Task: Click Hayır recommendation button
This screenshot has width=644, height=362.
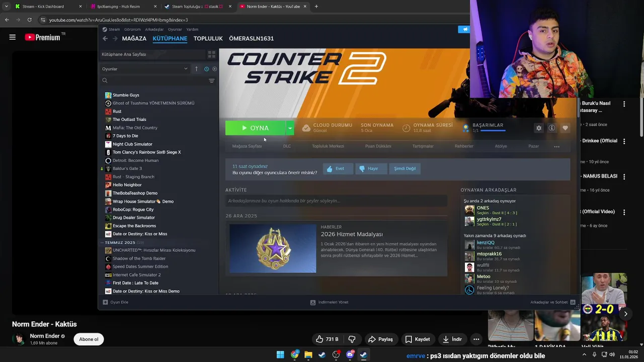Action: [371, 168]
